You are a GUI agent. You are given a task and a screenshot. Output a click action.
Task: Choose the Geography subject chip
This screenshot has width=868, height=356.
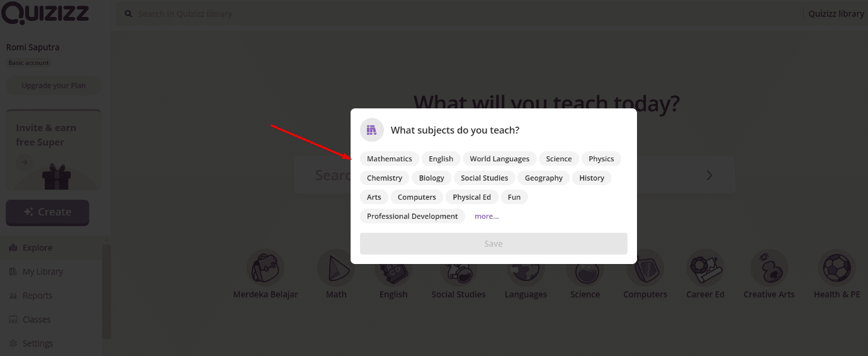click(x=544, y=178)
